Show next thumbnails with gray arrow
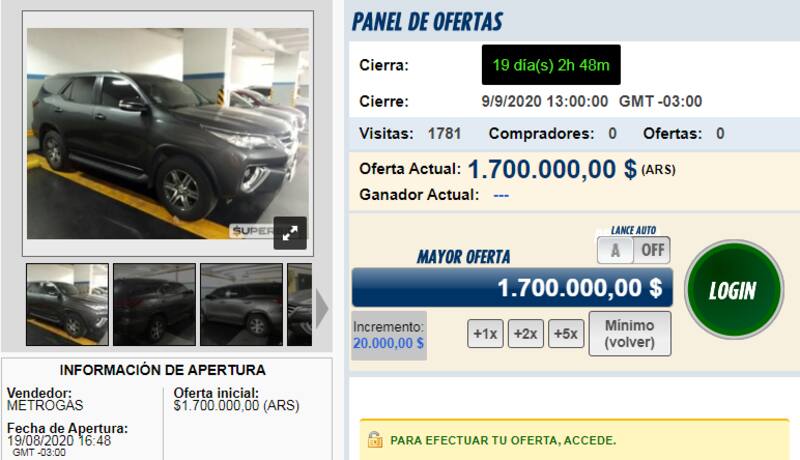 [x=321, y=309]
